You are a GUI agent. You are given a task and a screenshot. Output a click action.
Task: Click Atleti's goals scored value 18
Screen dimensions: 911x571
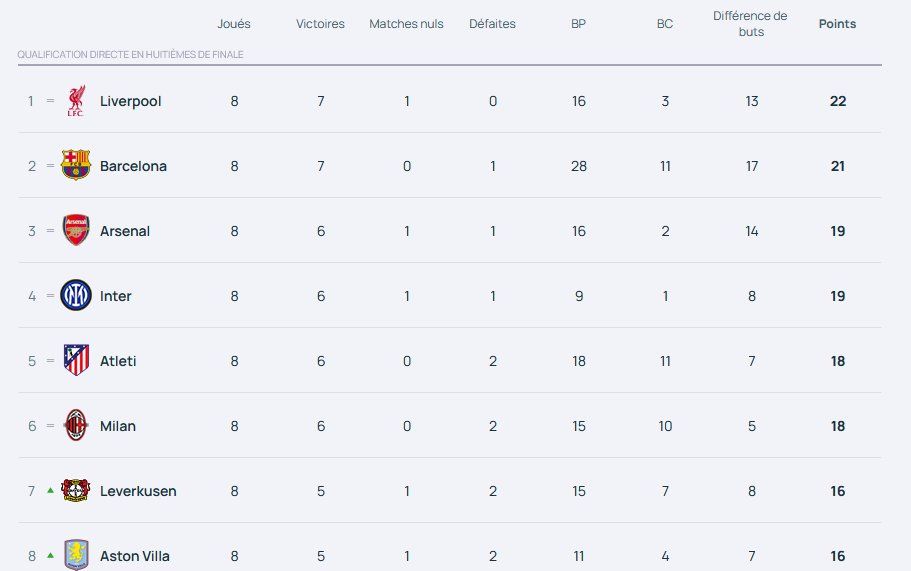click(579, 361)
